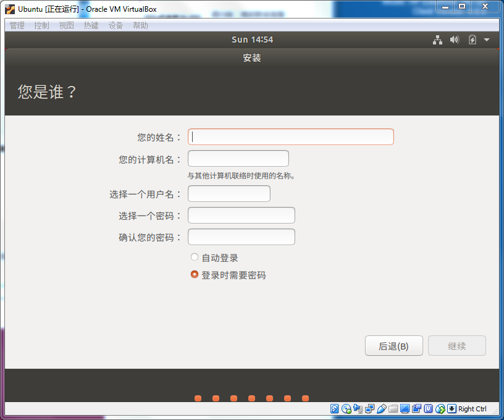Close the VirtualBox window
The image size is (504, 420).
point(485,6)
